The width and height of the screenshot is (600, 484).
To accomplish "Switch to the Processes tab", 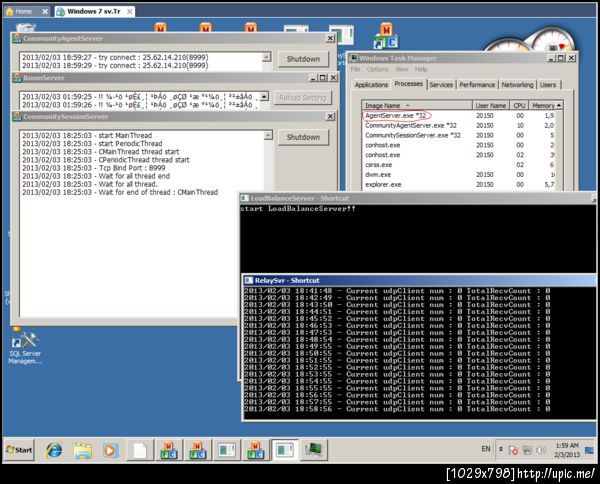I will [409, 84].
